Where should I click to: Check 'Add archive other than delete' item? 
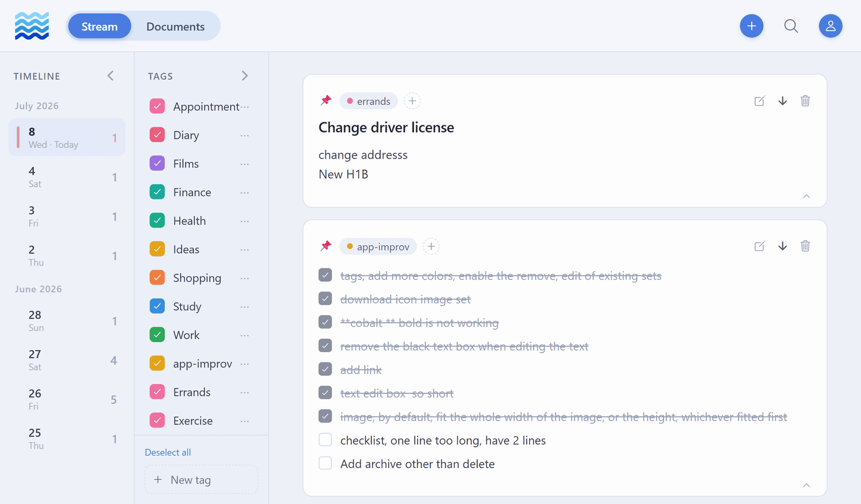(x=325, y=463)
